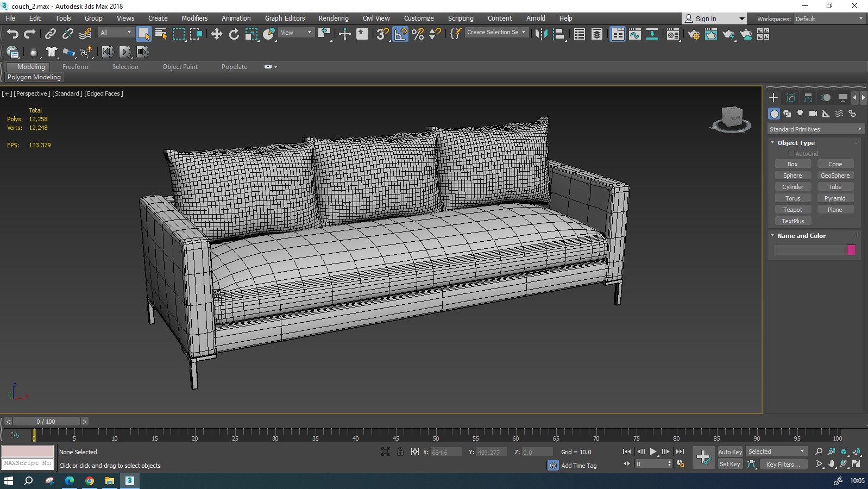Click the mCloth shirt icon
The image size is (868, 489).
coord(52,52)
